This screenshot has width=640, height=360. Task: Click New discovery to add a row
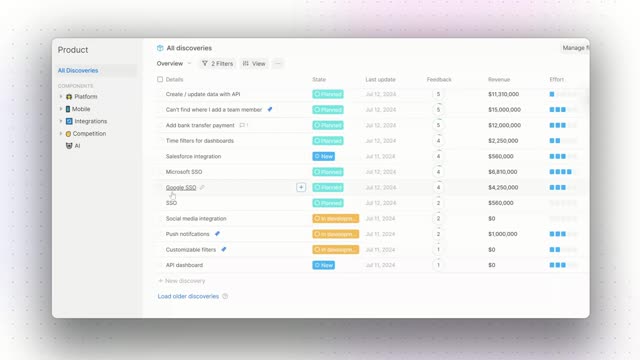tap(182, 281)
